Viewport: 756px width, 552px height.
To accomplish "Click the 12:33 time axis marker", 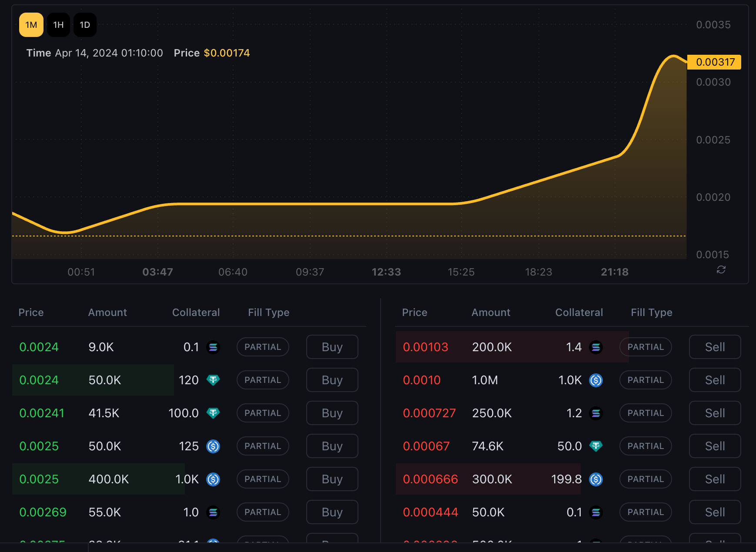I will coord(386,272).
